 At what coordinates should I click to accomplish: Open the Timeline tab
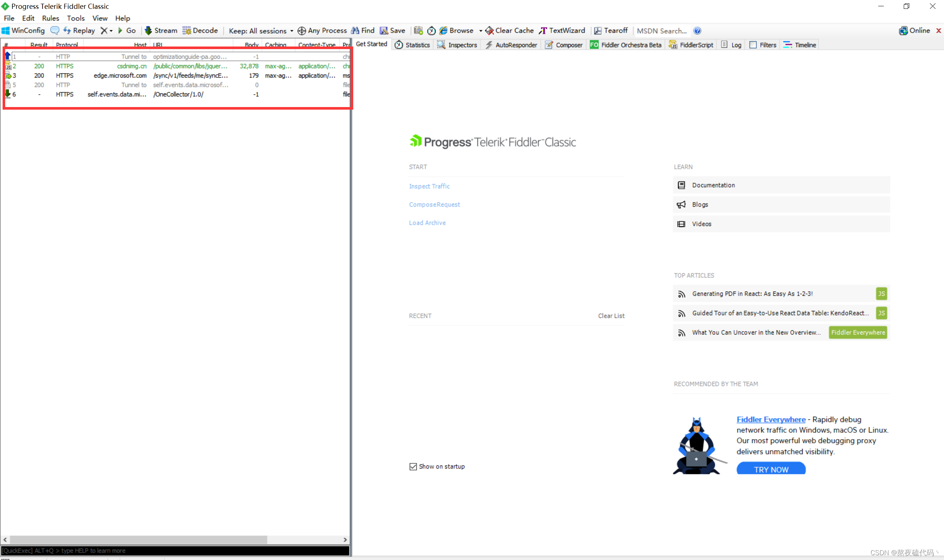(x=800, y=45)
